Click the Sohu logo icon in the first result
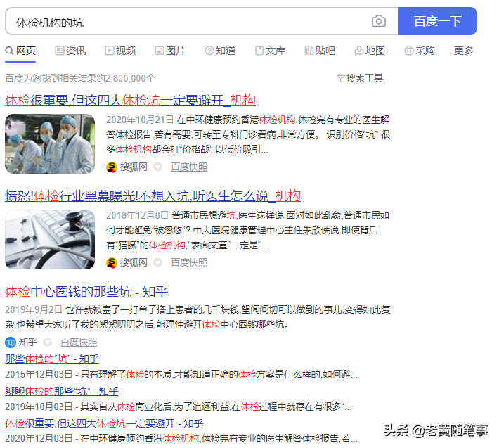 [111, 167]
